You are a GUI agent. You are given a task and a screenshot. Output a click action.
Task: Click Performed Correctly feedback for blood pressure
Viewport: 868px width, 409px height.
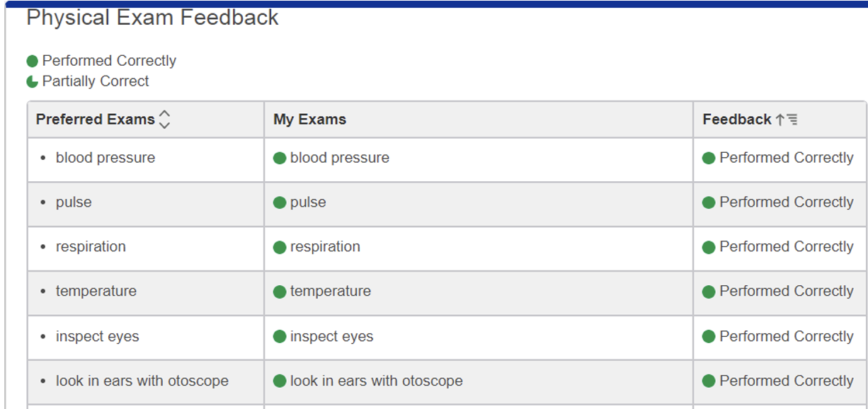tap(786, 158)
